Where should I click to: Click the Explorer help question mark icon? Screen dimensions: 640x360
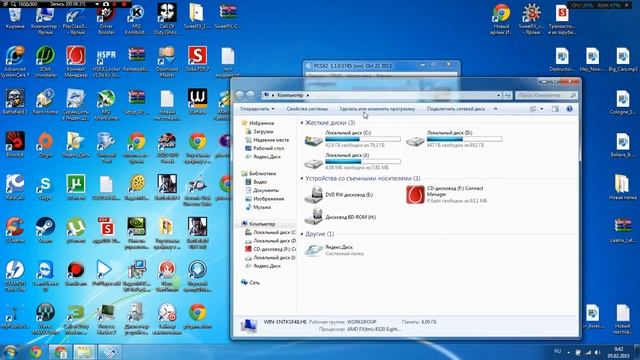click(569, 109)
